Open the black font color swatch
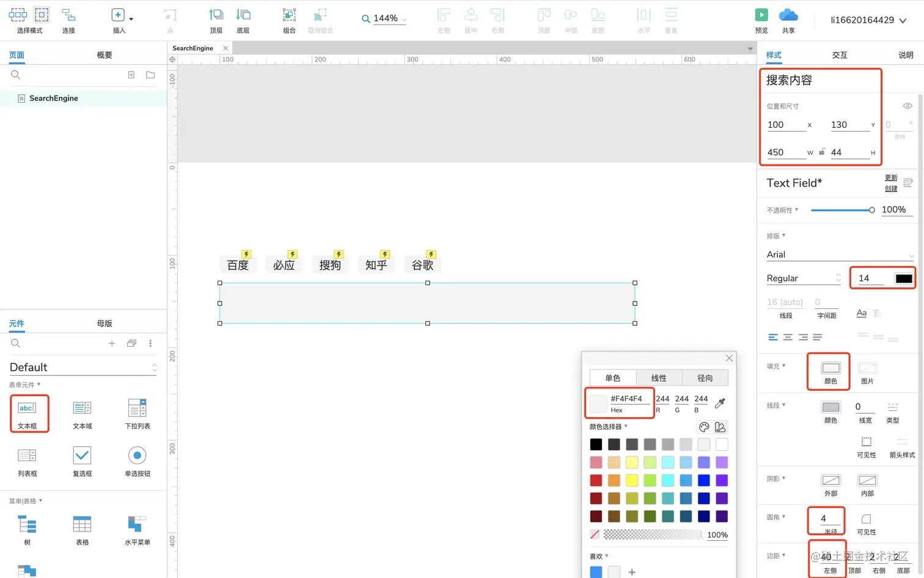 904,278
